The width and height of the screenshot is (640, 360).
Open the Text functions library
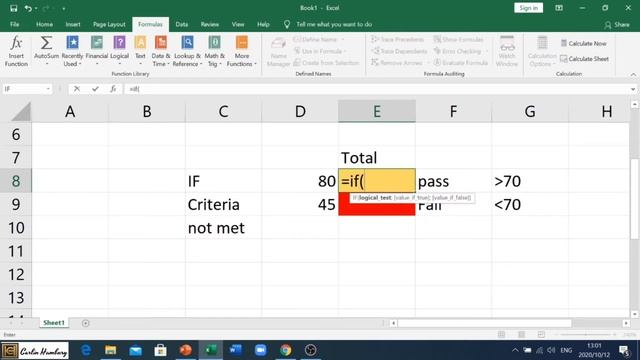(140, 51)
